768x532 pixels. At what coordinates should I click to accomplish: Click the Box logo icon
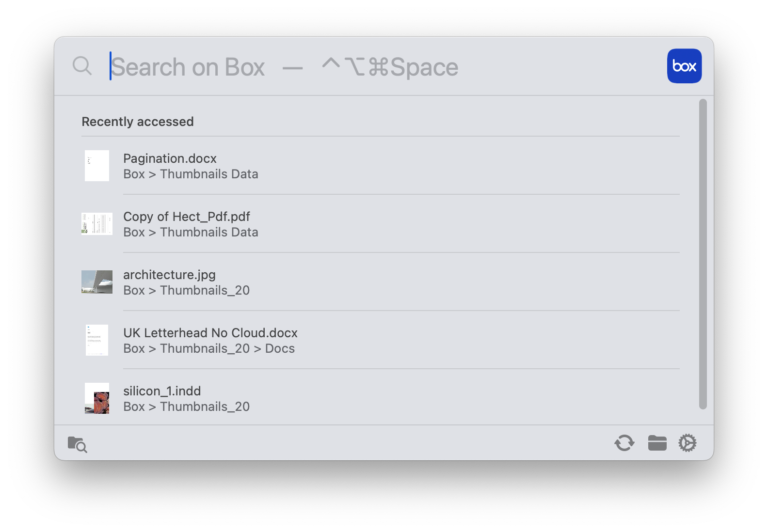click(x=684, y=66)
